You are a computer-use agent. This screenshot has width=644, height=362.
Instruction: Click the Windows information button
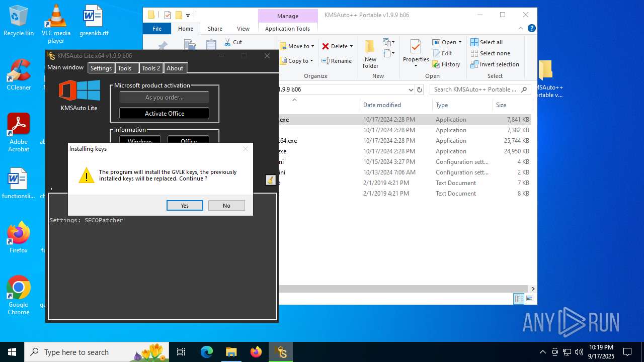click(140, 141)
